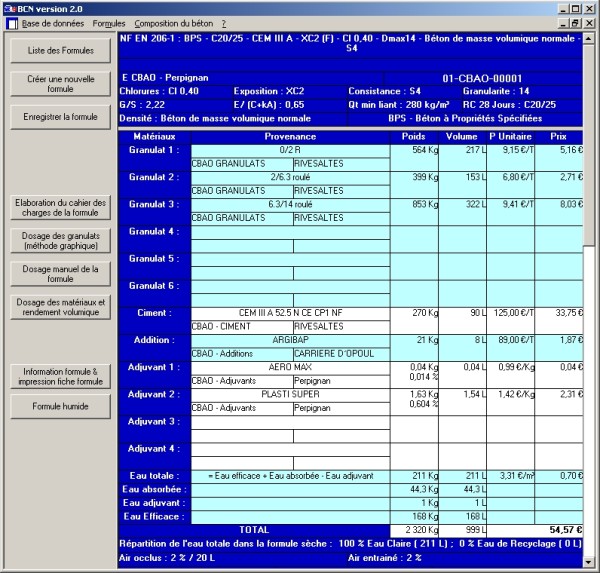Save with Enregistrer la formule button
This screenshot has height=573, width=600.
[60, 117]
